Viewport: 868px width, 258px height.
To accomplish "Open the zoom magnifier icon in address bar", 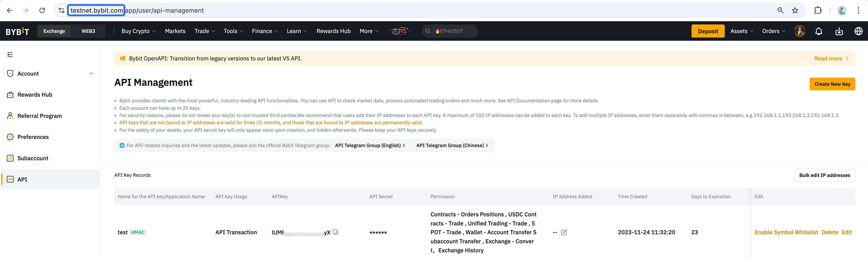I will point(780,10).
